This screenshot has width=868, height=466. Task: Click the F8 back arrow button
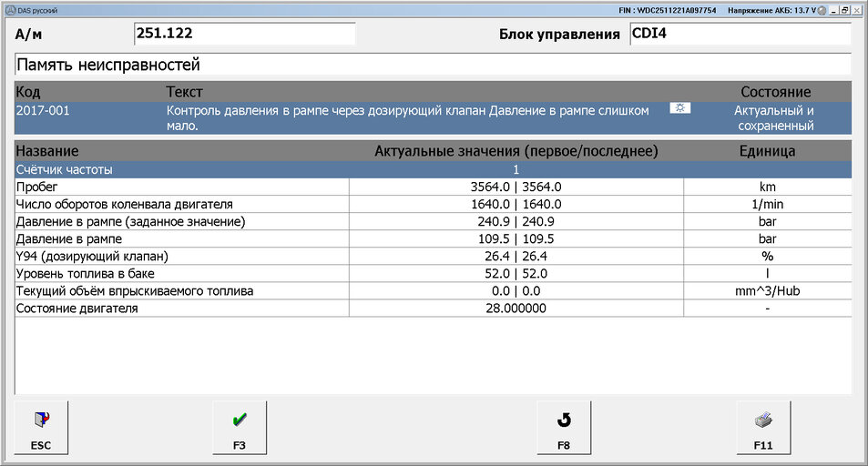click(564, 428)
